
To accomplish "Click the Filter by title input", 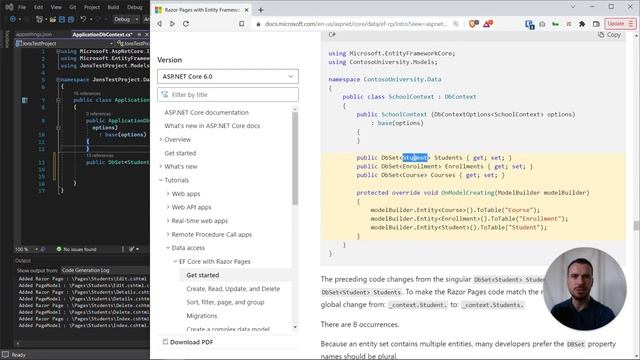I will 228,95.
